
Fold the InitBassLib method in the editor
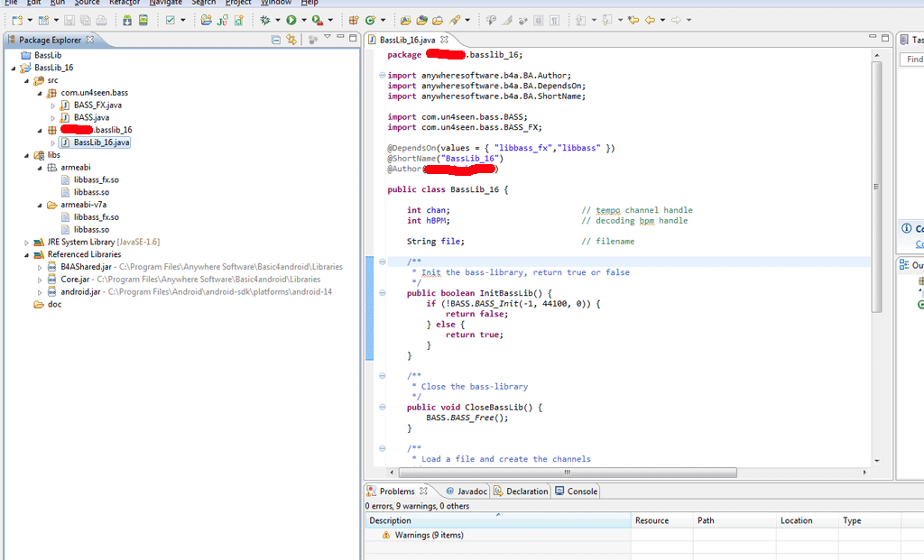(383, 293)
